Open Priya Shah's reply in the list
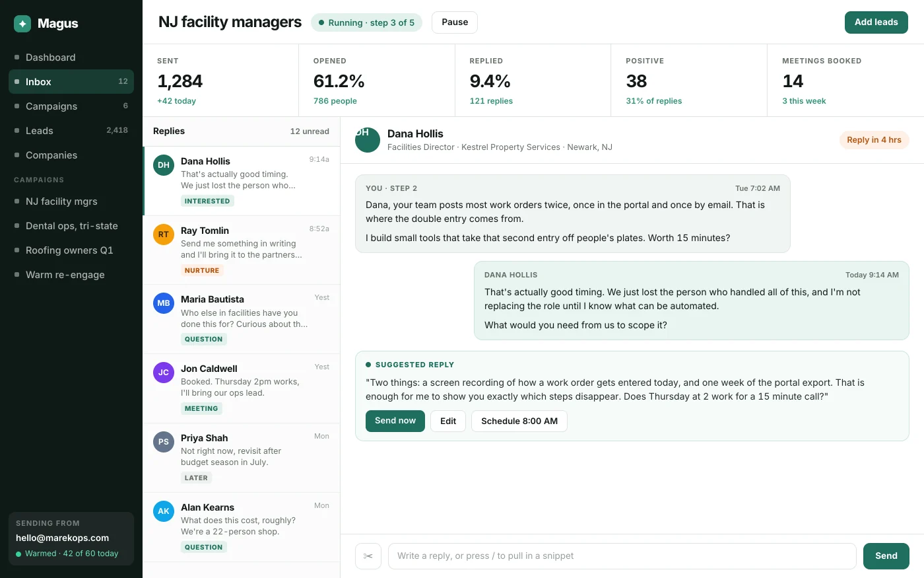The height and width of the screenshot is (578, 924). pos(242,458)
